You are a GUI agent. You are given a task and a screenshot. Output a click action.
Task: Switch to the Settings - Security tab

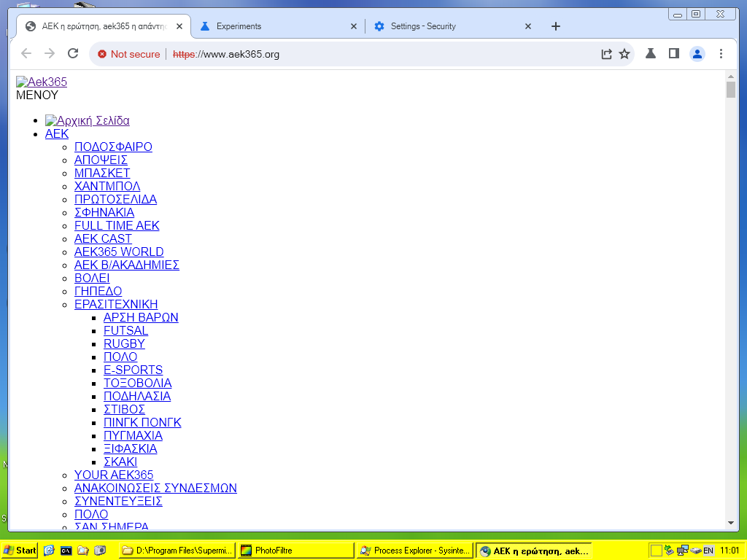(x=452, y=26)
